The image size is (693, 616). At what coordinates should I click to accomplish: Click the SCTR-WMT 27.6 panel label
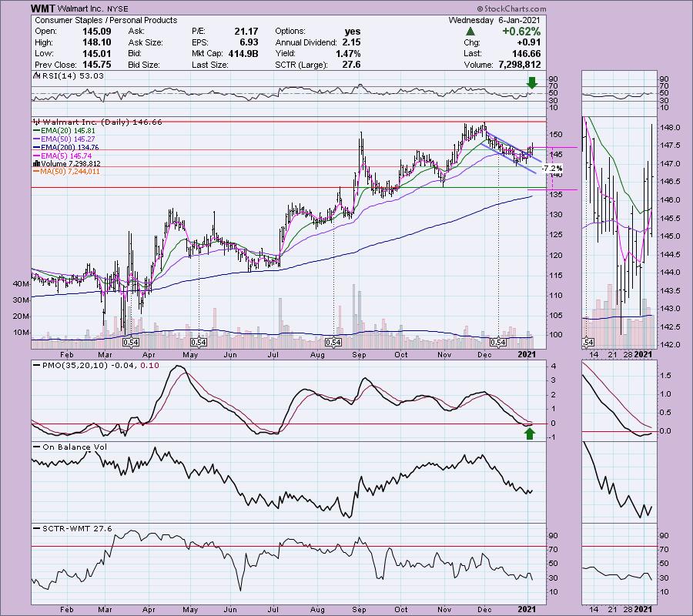(x=77, y=528)
